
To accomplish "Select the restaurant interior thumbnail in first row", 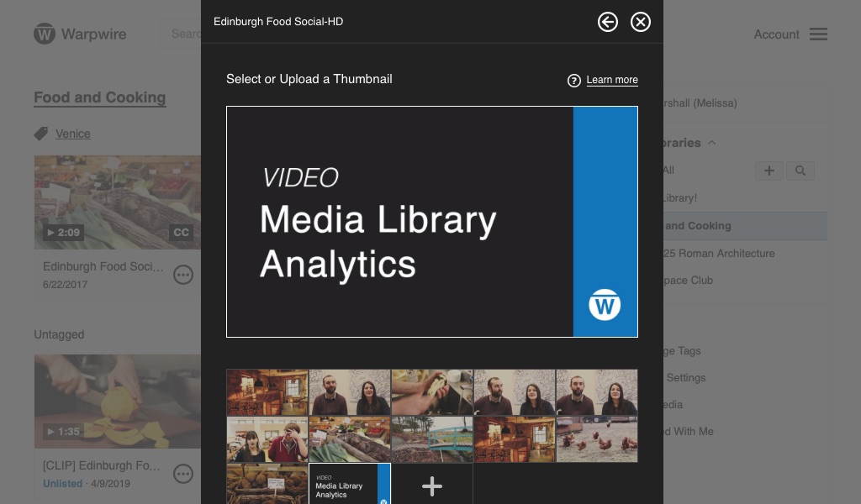I will click(x=267, y=392).
